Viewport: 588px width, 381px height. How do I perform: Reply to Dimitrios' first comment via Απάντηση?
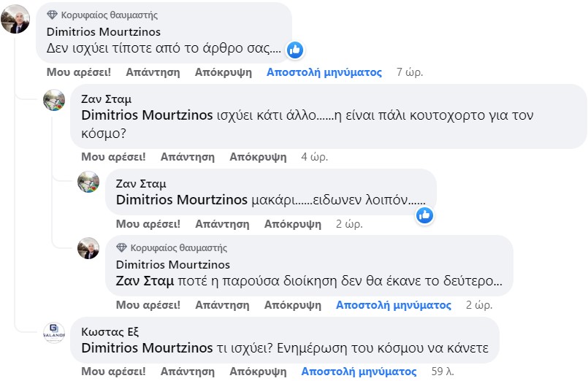[153, 72]
